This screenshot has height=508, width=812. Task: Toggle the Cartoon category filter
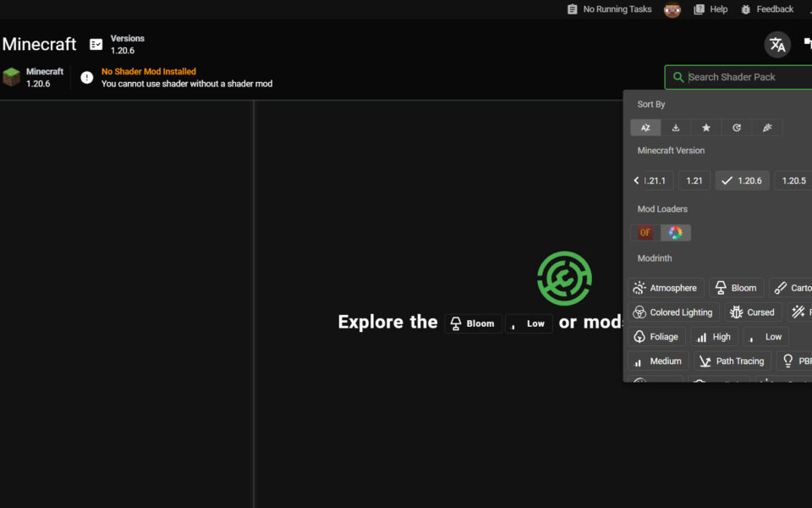[x=791, y=288]
